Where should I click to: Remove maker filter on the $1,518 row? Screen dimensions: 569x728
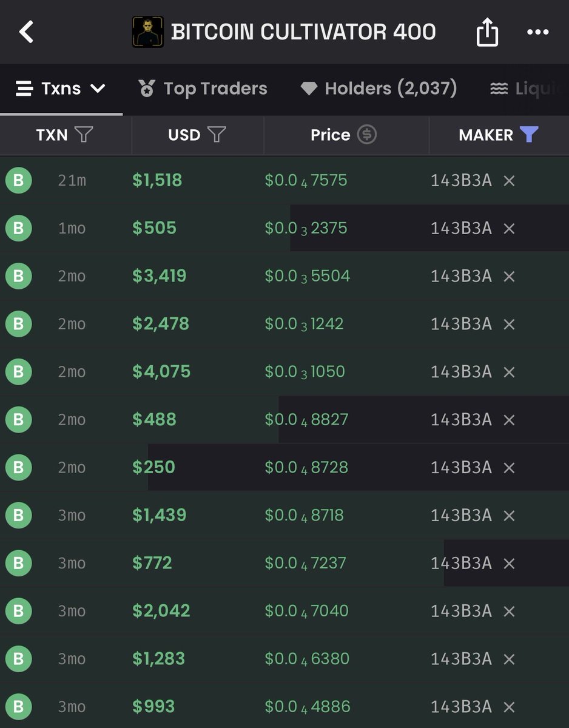tap(509, 181)
